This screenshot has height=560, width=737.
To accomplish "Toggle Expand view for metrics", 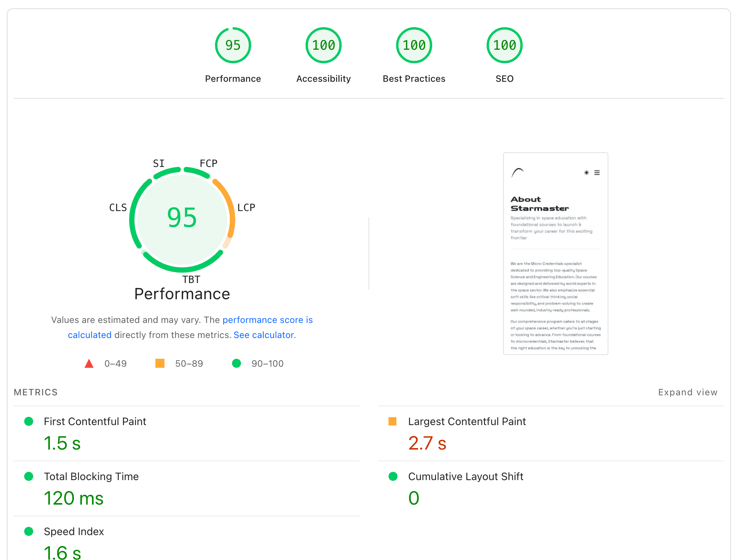I will [x=688, y=392].
